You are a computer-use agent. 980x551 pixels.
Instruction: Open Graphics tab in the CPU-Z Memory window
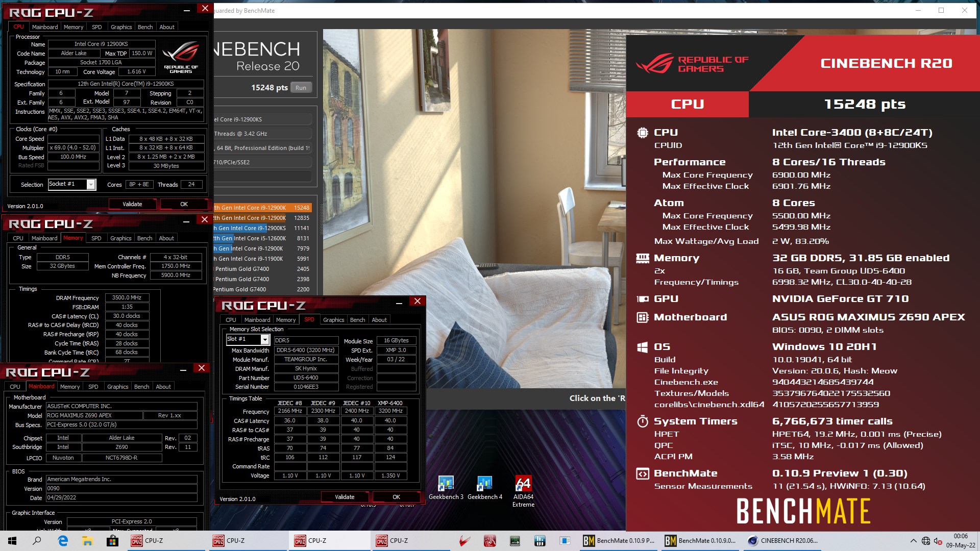121,238
